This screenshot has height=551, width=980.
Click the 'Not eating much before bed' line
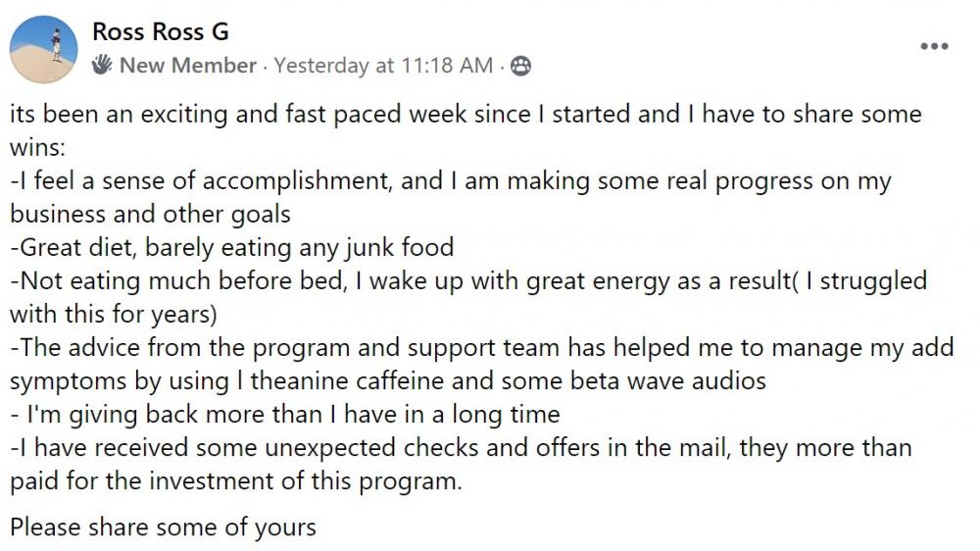[468, 281]
